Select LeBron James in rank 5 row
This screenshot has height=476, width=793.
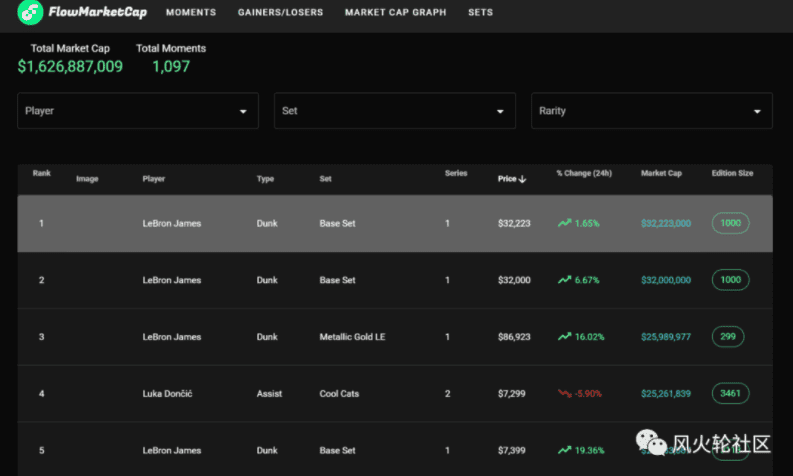click(171, 450)
